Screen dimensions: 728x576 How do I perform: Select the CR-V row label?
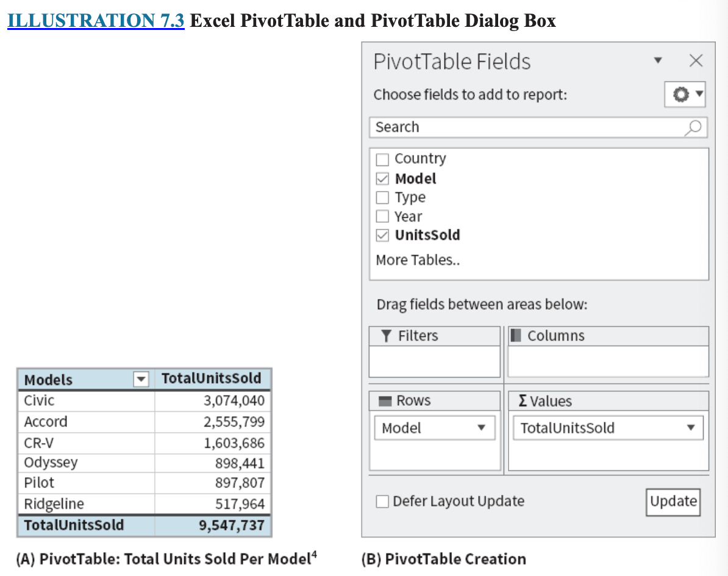click(38, 443)
